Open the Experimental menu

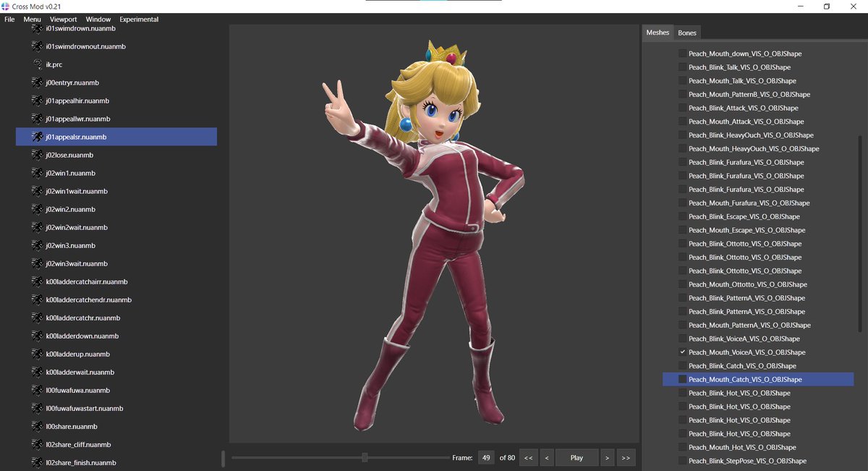(139, 20)
